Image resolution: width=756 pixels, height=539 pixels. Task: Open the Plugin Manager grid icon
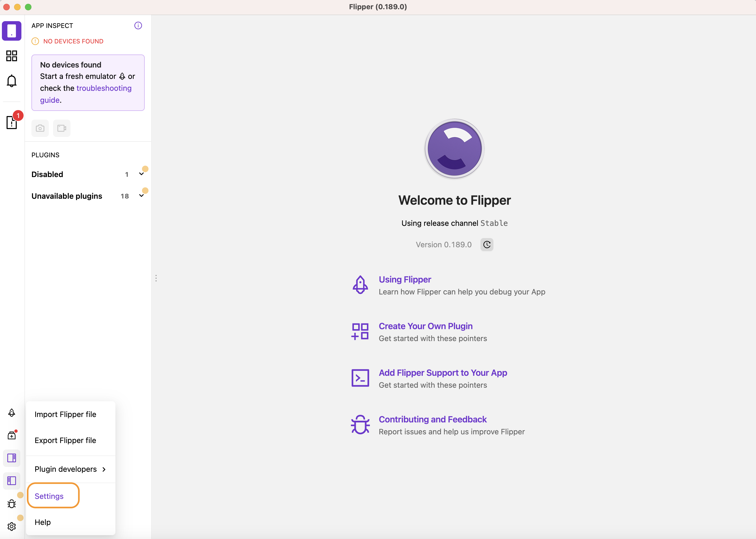(x=12, y=56)
